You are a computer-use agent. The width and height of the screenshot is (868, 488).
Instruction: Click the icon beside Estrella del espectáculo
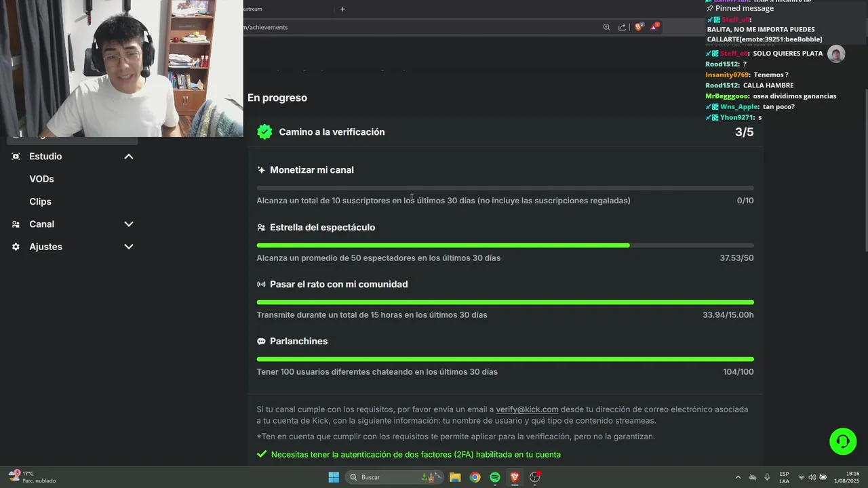[261, 228]
